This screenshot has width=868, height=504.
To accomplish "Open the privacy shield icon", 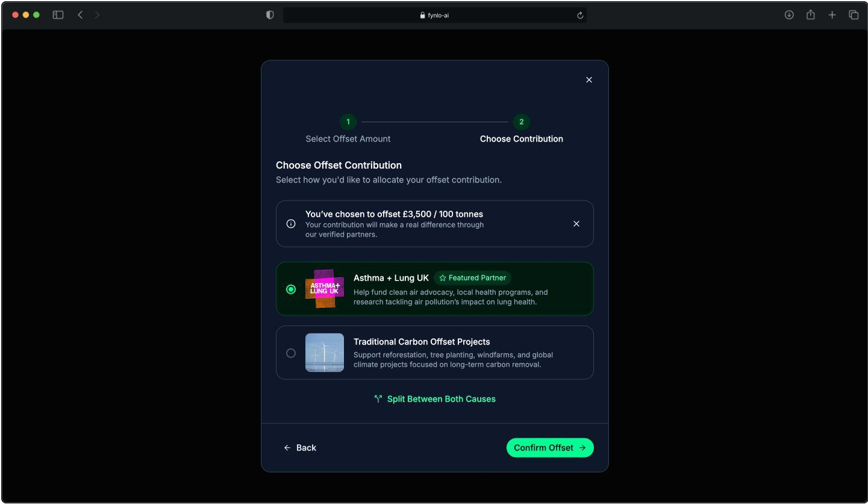I will click(270, 15).
